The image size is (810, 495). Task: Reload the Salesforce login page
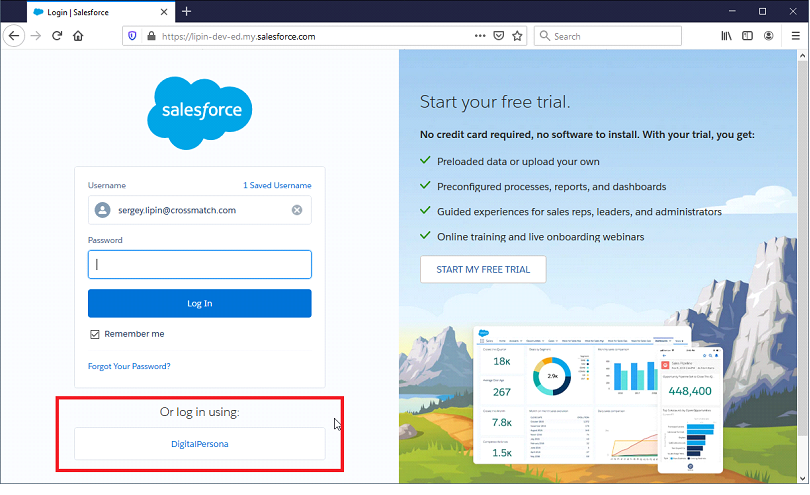57,36
